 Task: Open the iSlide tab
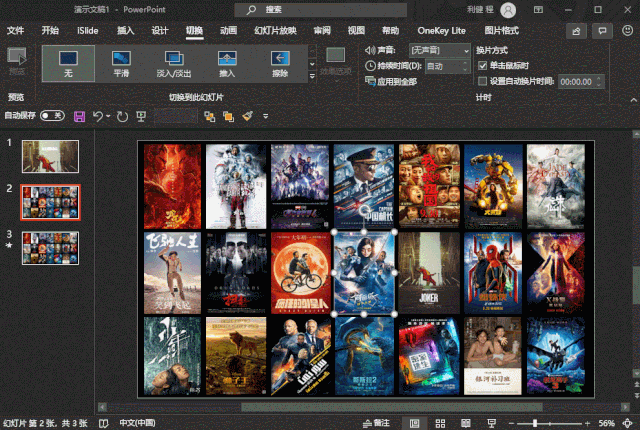pos(88,31)
